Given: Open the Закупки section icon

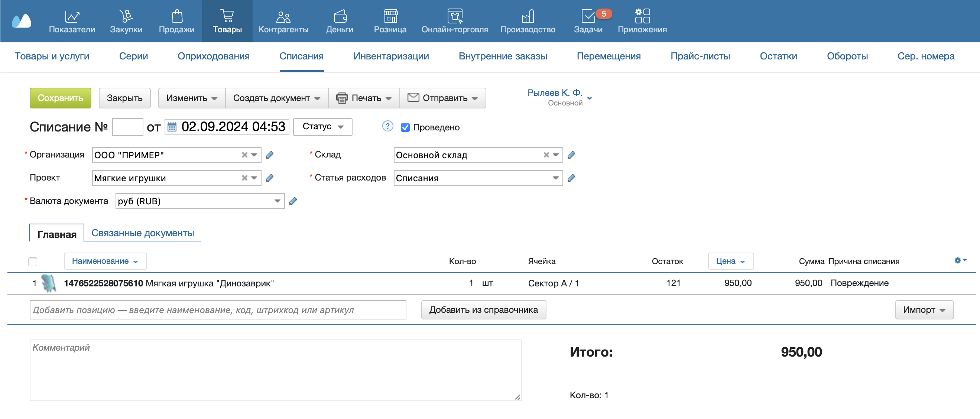Looking at the screenshot, I should click(x=126, y=17).
